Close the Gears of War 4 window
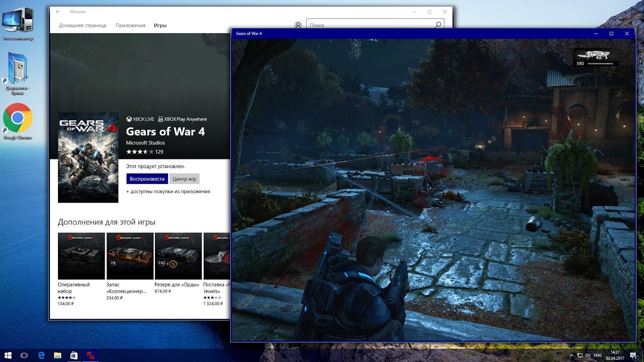The height and width of the screenshot is (362, 644). pyautogui.click(x=627, y=33)
